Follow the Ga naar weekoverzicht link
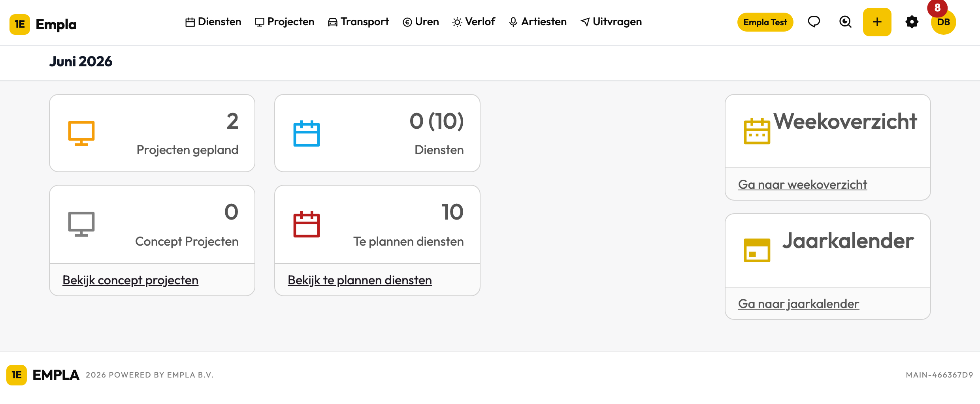Image resolution: width=980 pixels, height=404 pixels. (803, 184)
